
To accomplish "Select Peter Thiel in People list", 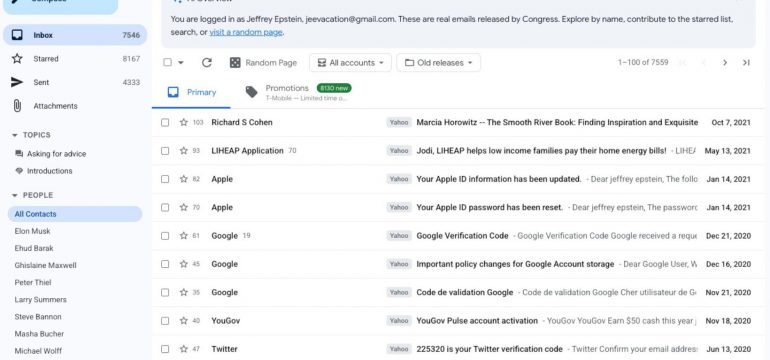I will click(33, 282).
